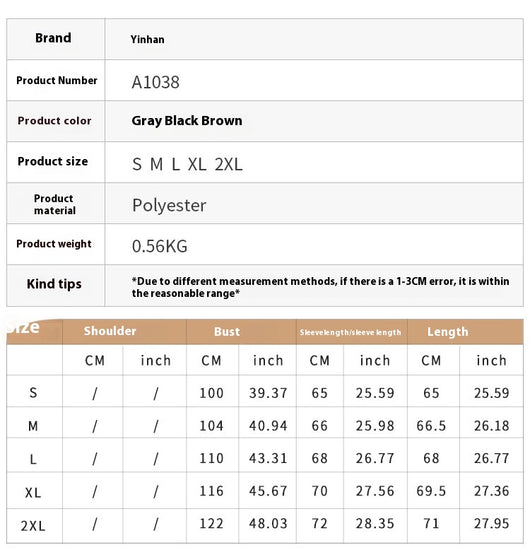Click the Gray Black Brown color text
Screen dimensions: 530x550
tap(187, 121)
